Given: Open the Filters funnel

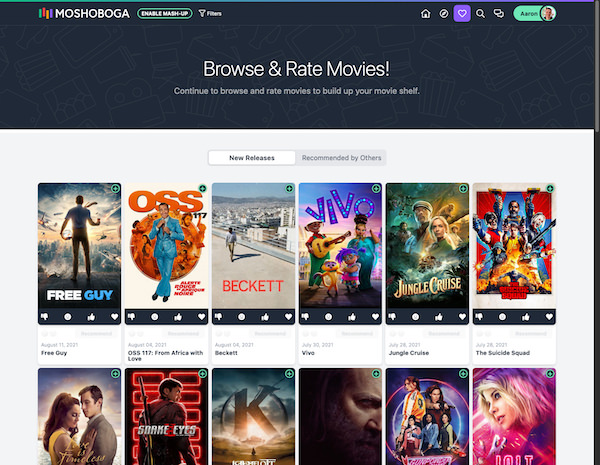Looking at the screenshot, I should (210, 13).
